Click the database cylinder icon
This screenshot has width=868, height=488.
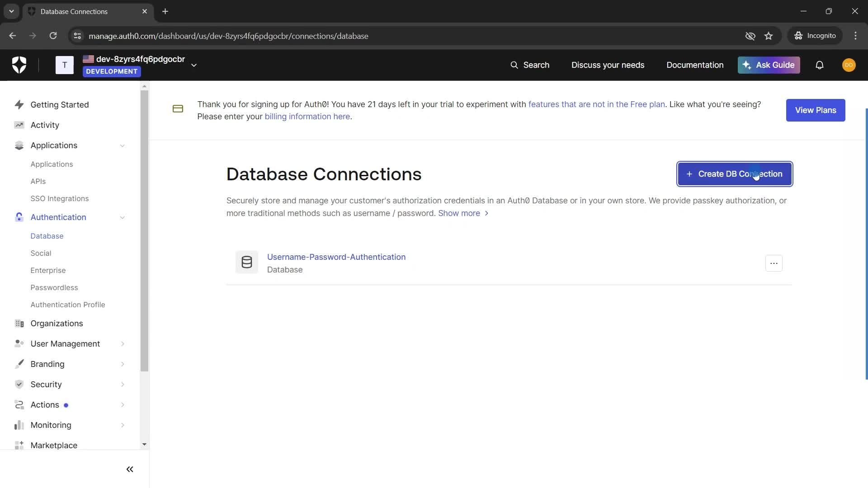pos(247,262)
